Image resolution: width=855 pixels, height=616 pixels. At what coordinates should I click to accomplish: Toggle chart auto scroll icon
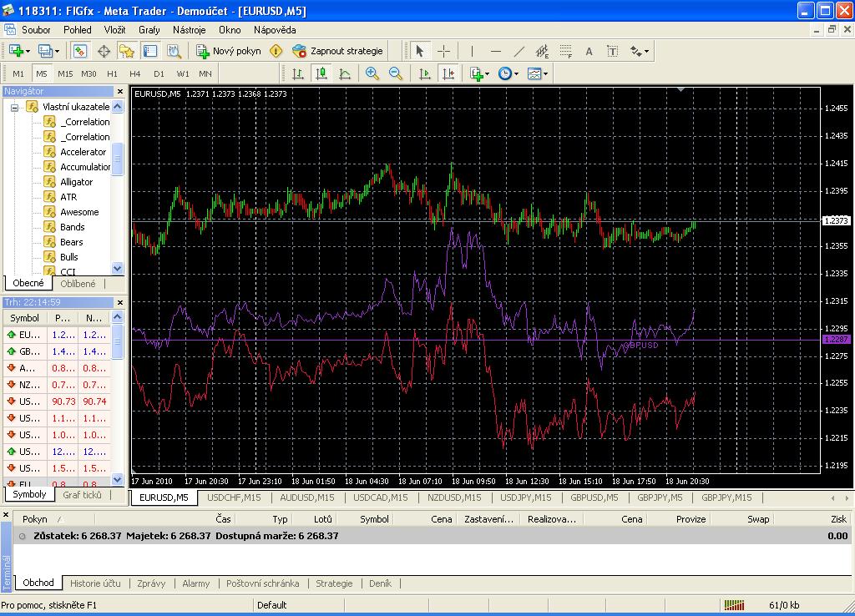pyautogui.click(x=424, y=73)
